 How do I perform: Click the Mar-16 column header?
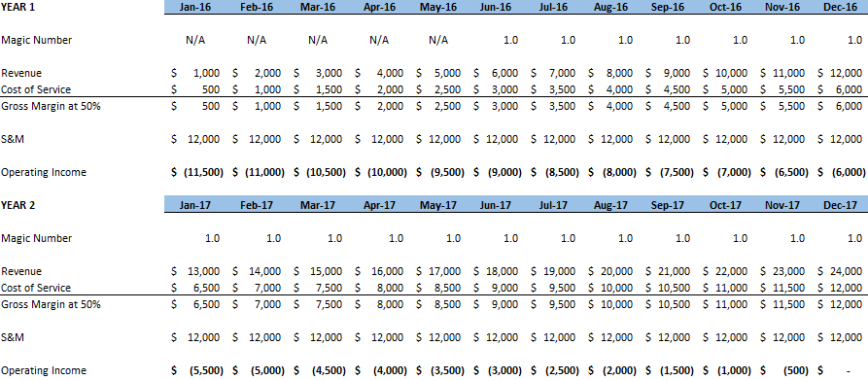[317, 7]
